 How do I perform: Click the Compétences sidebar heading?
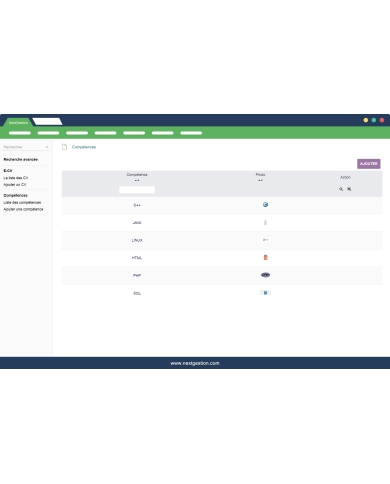[x=15, y=195]
